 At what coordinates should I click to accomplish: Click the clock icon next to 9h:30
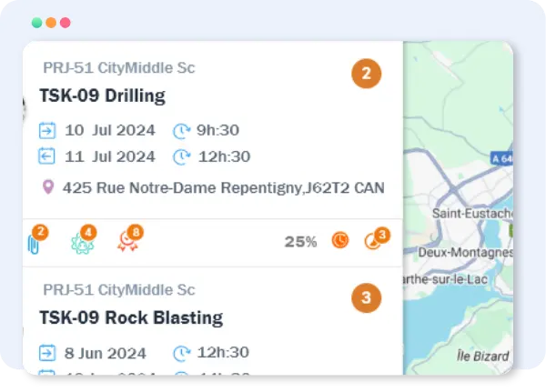pyautogui.click(x=182, y=130)
